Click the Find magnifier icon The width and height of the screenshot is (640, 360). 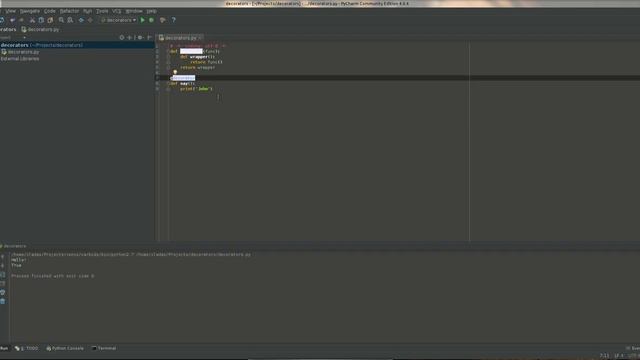[61, 20]
